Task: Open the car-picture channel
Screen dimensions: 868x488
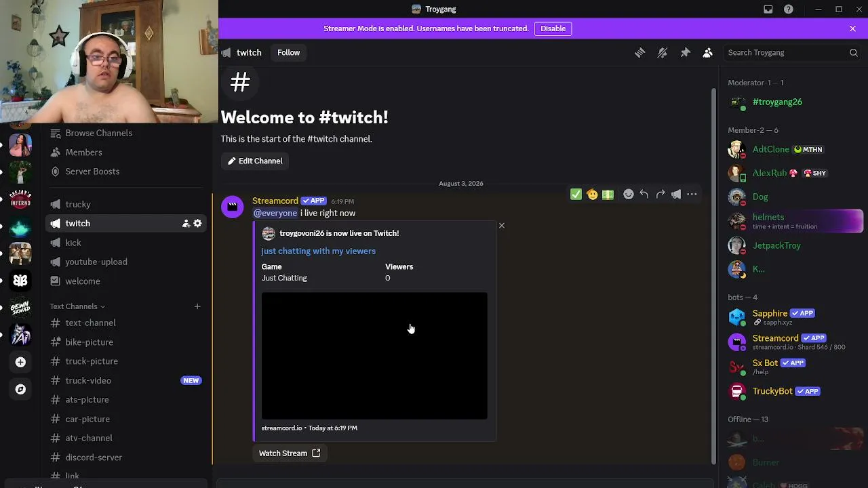Action: tap(127, 419)
